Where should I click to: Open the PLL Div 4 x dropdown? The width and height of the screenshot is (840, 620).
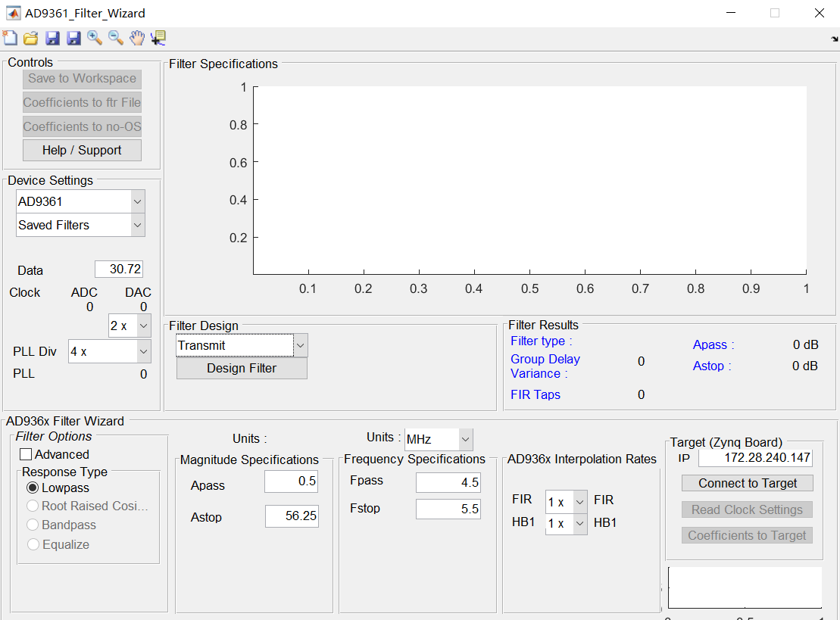(109, 351)
